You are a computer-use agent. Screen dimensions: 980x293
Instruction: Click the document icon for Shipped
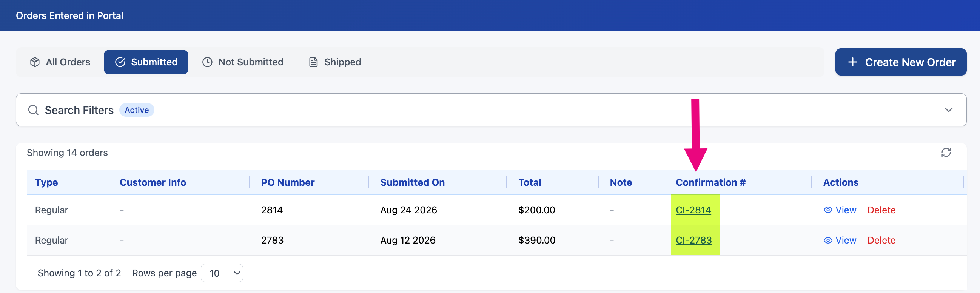click(313, 62)
